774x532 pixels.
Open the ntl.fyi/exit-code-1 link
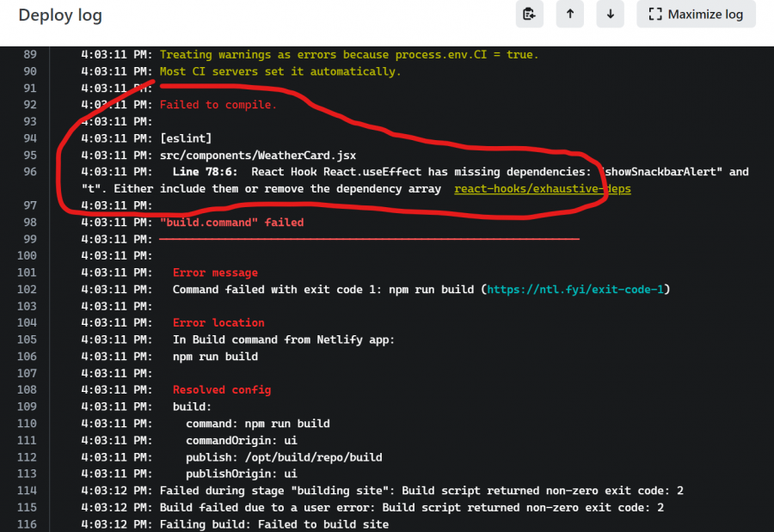tap(576, 289)
